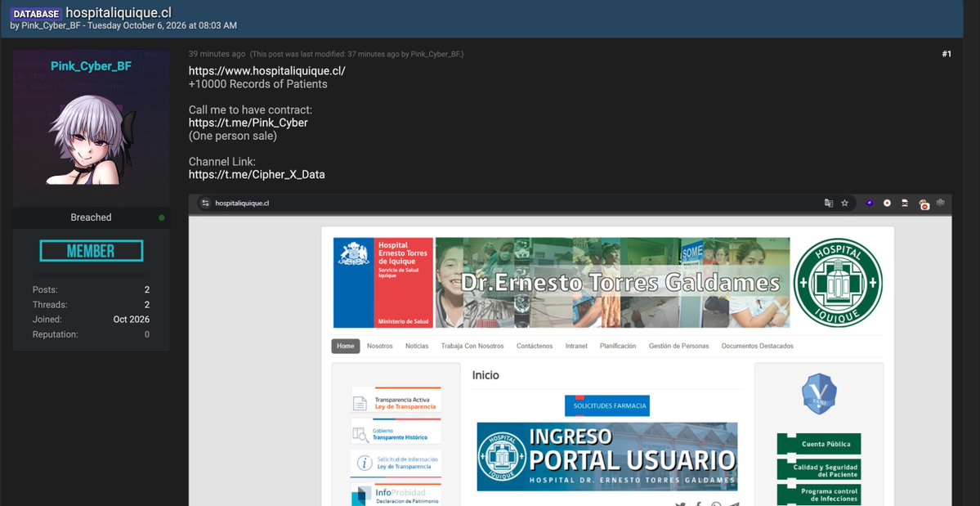Click the red dot recorder extension icon
Viewport: 980px width, 506px height.
[887, 203]
